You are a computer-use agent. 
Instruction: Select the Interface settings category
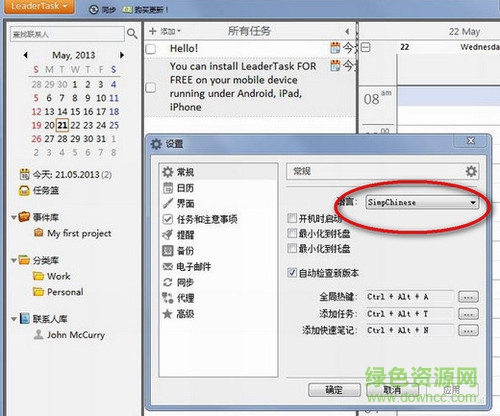click(218, 203)
